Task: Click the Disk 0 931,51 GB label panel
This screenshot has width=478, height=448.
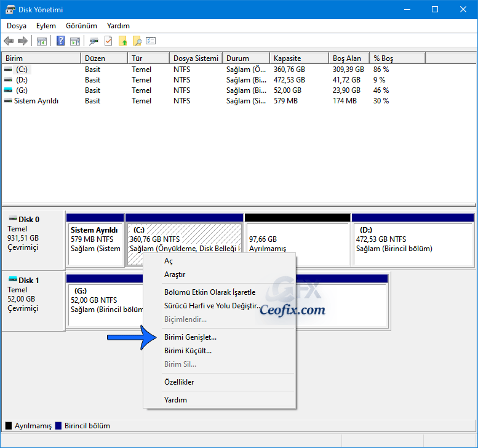Action: (34, 240)
